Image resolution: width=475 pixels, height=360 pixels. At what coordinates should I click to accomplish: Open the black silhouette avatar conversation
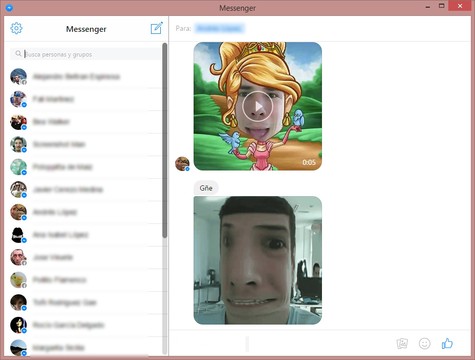(x=86, y=235)
